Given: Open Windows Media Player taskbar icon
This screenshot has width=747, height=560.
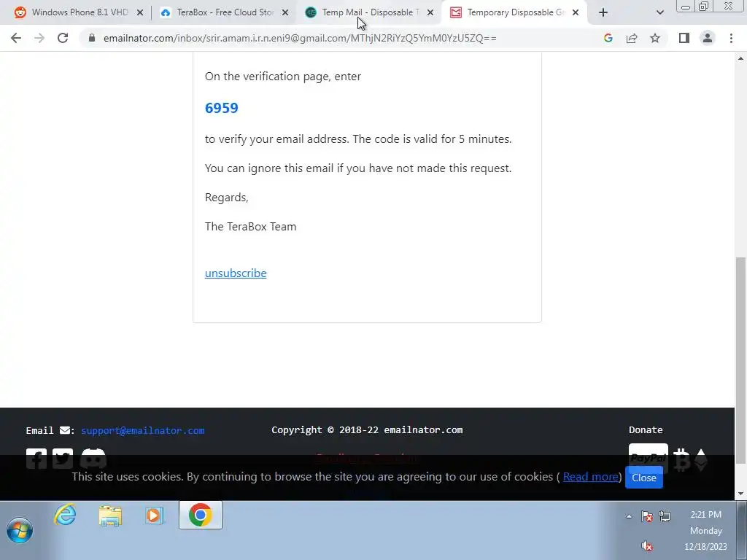Looking at the screenshot, I should (155, 516).
